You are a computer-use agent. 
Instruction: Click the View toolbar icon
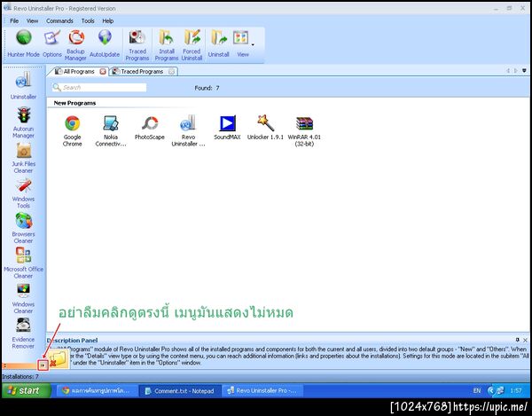click(x=241, y=43)
